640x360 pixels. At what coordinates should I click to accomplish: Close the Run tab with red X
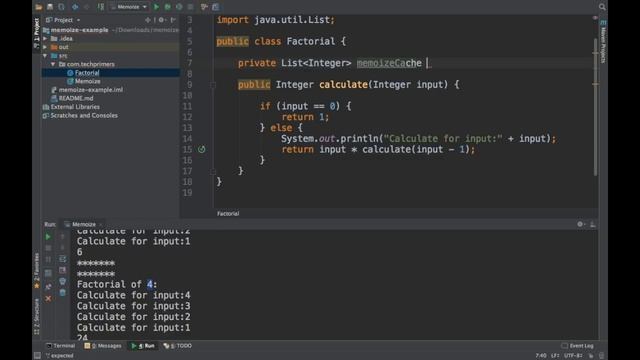[x=48, y=299]
